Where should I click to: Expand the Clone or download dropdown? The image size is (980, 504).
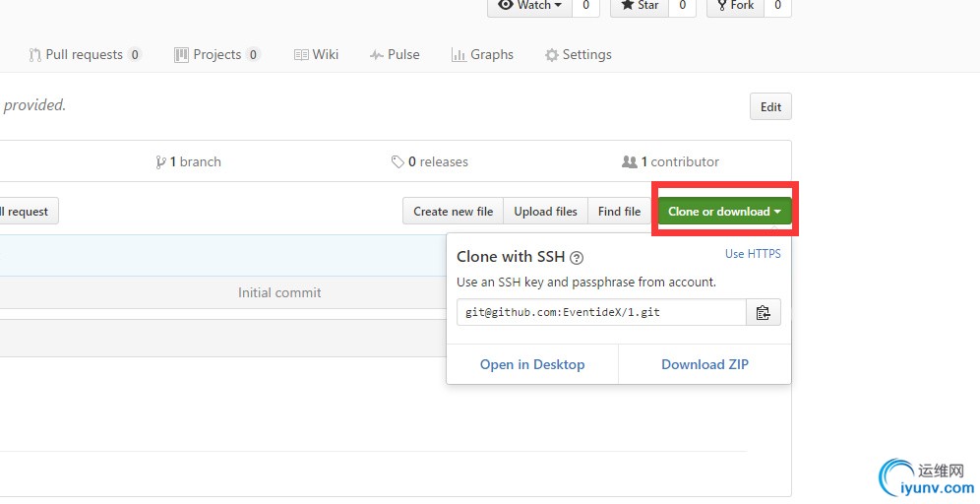coord(724,212)
